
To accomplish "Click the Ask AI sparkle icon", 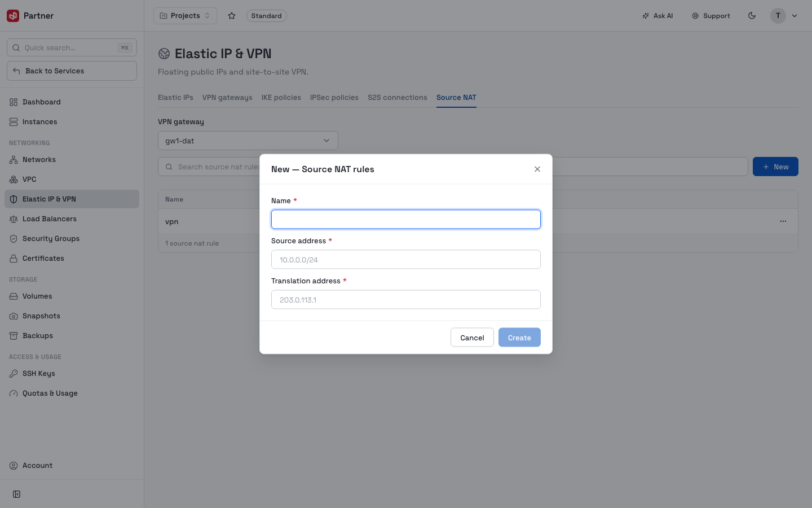I will (x=646, y=16).
